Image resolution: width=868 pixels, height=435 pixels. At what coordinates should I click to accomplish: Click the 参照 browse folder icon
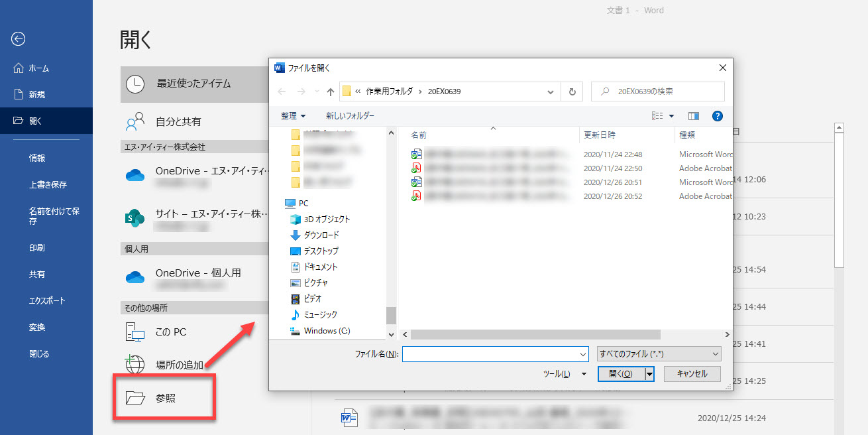pyautogui.click(x=135, y=398)
